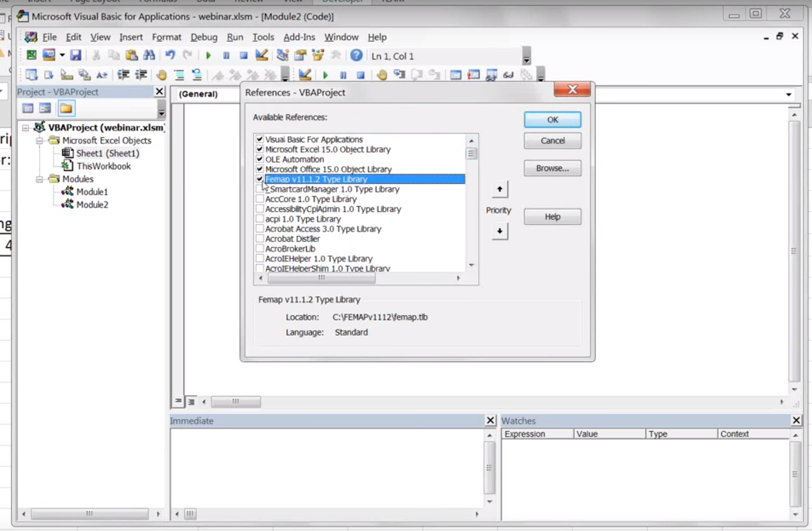
Task: Collapse Microsoft Excel Objects folder
Action: (x=39, y=140)
